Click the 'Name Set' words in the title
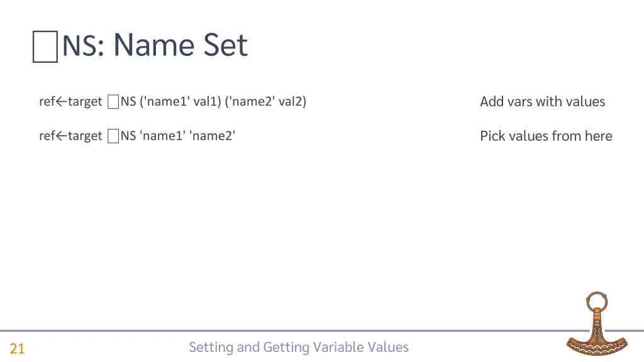This screenshot has height=362, width=644. [180, 45]
